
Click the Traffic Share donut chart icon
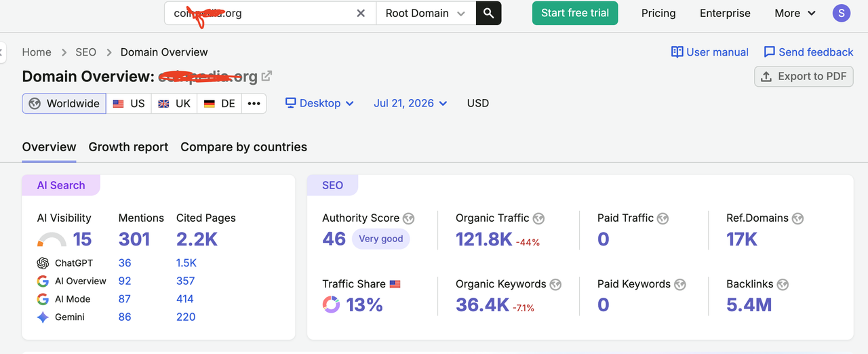[x=331, y=304]
